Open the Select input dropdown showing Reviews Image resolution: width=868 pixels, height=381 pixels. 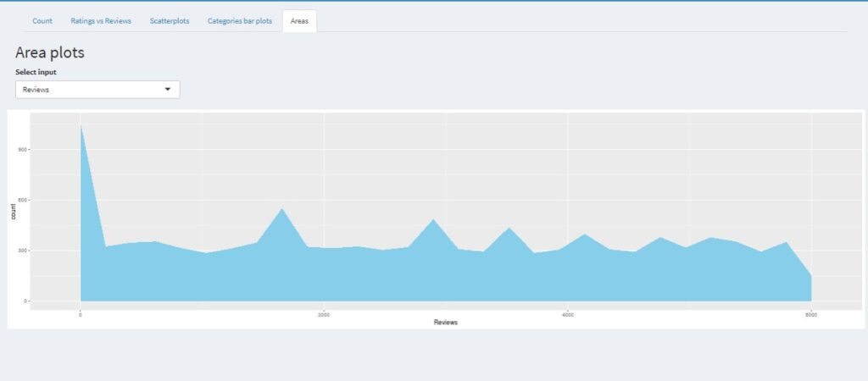pyautogui.click(x=97, y=89)
